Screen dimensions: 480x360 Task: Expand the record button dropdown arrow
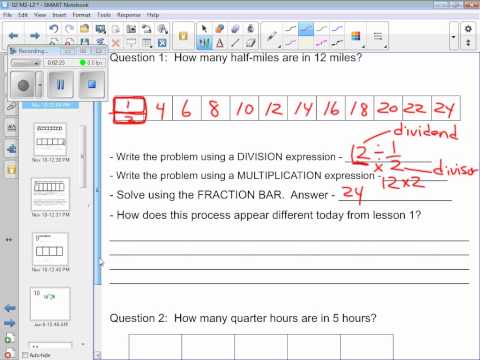(40, 85)
